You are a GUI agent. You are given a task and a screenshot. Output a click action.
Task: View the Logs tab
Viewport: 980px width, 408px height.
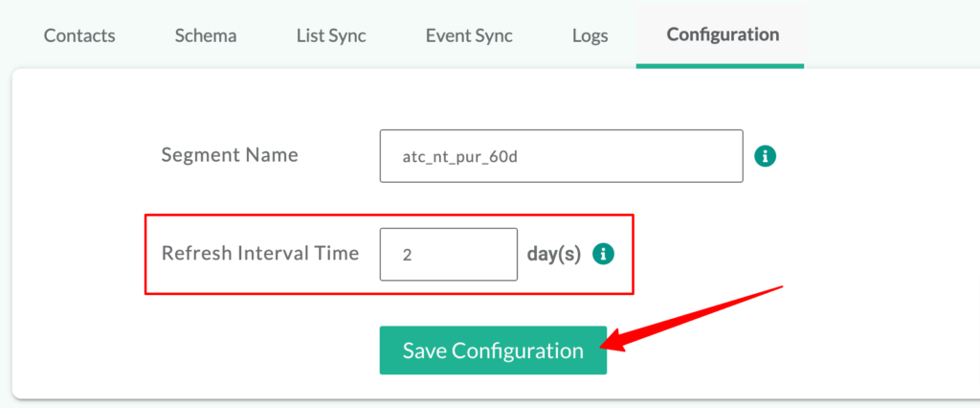pos(590,36)
